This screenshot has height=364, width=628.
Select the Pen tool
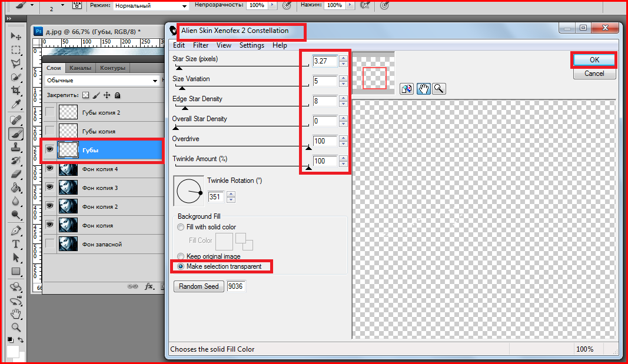[x=16, y=231]
